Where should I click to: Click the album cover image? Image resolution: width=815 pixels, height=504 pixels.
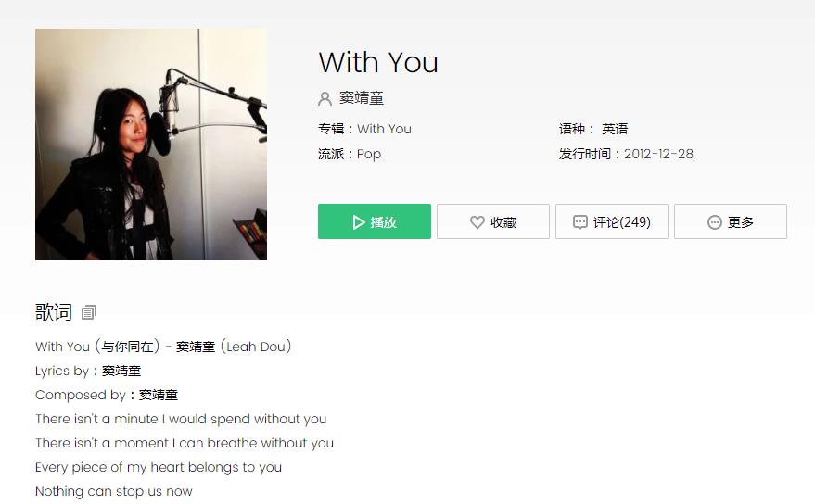tap(151, 145)
